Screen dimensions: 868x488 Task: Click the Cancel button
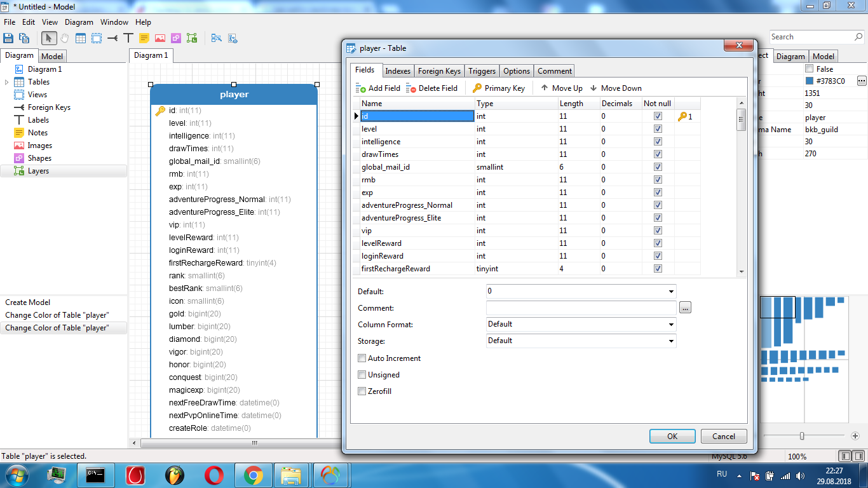click(x=724, y=437)
